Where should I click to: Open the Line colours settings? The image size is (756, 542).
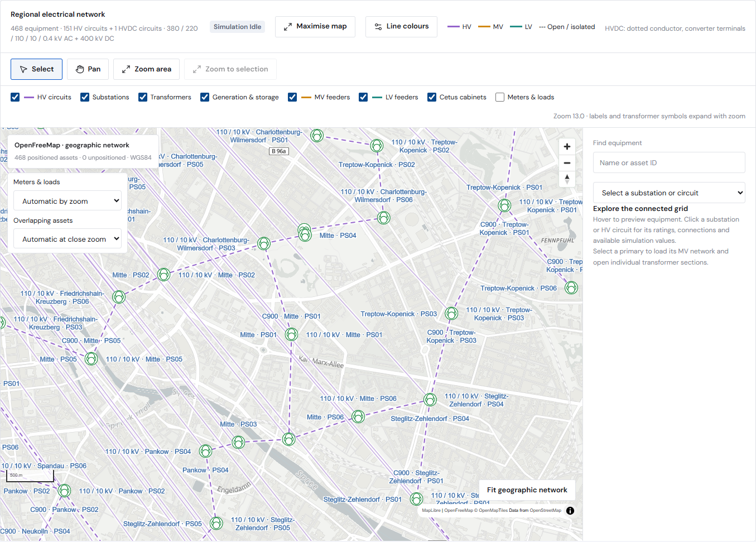tap(402, 26)
